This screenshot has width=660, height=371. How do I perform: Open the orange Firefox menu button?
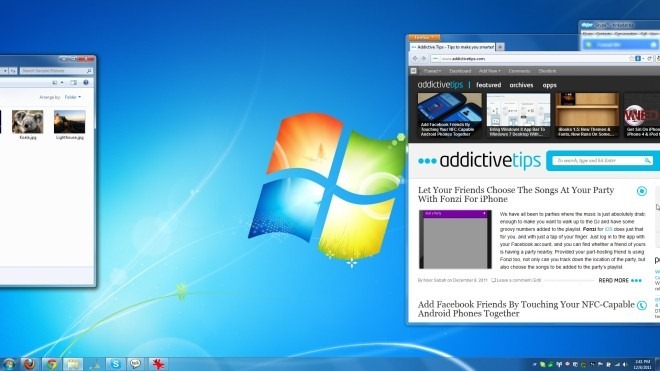coord(424,37)
